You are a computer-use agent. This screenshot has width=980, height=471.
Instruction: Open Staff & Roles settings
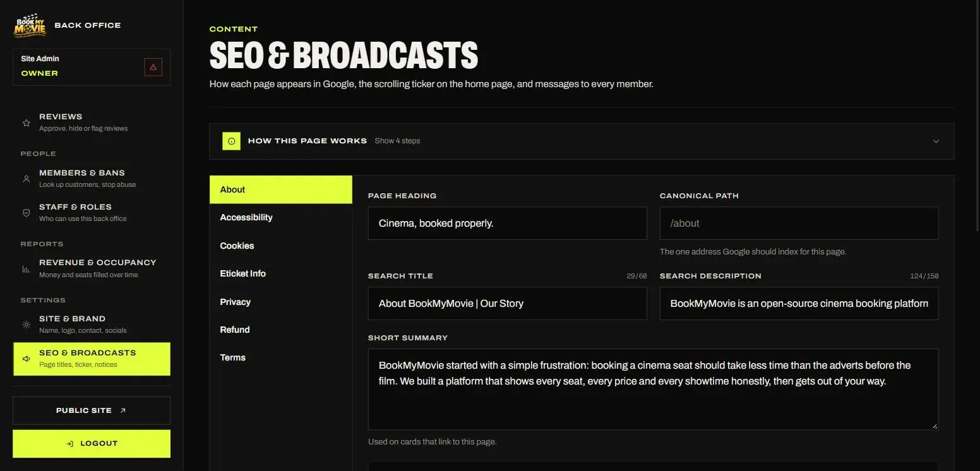tap(92, 213)
